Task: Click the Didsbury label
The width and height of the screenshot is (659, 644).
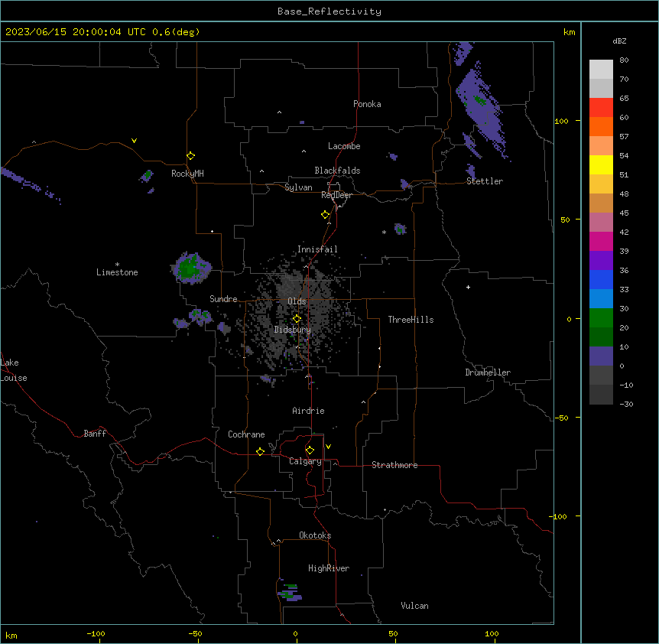Action: click(293, 330)
